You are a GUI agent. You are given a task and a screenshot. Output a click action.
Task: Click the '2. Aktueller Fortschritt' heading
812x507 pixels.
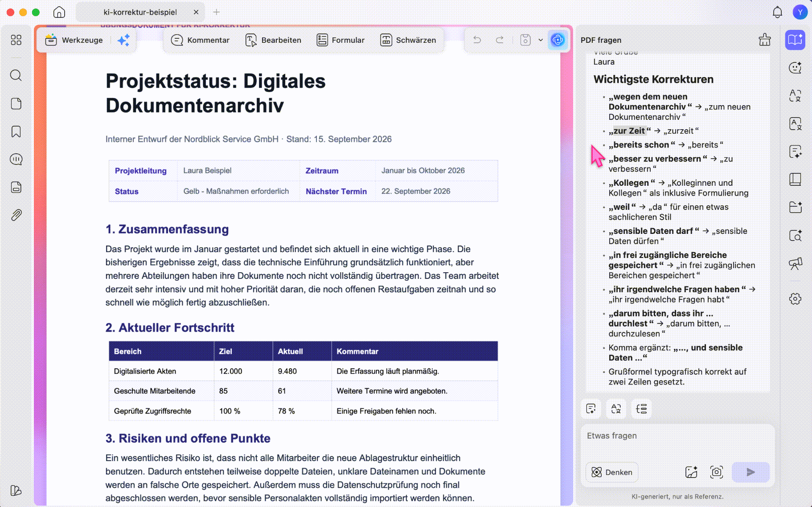point(170,327)
